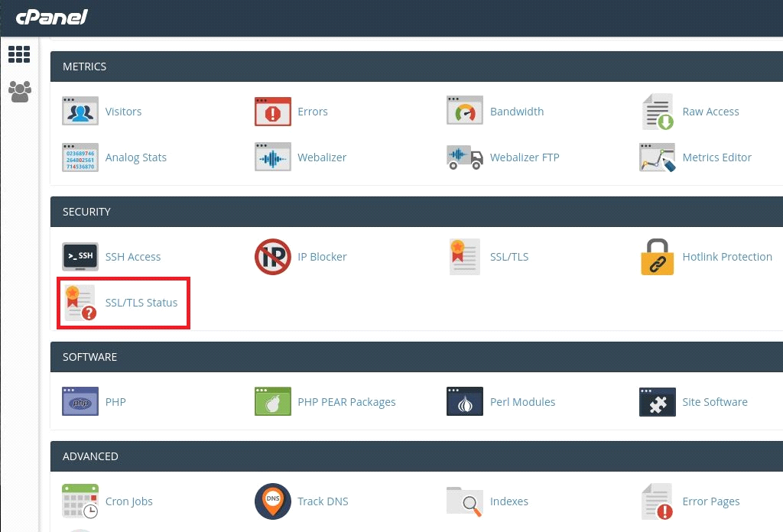783x532 pixels.
Task: Open the Indexes link
Action: 508,501
